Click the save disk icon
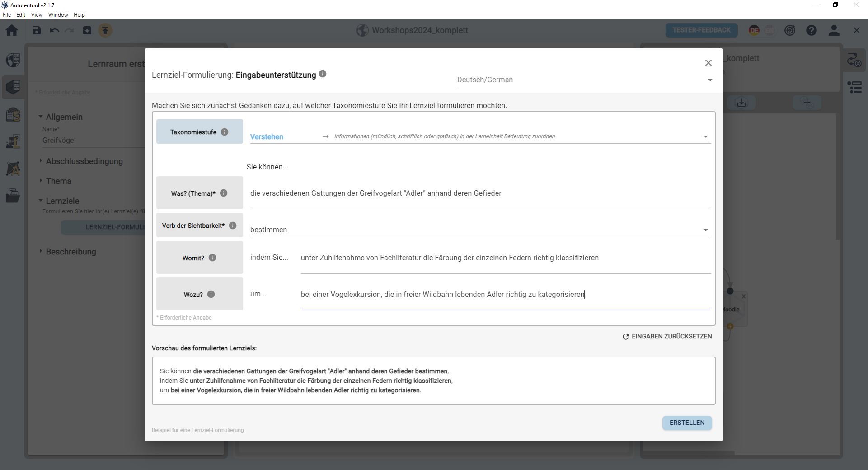 pyautogui.click(x=37, y=30)
